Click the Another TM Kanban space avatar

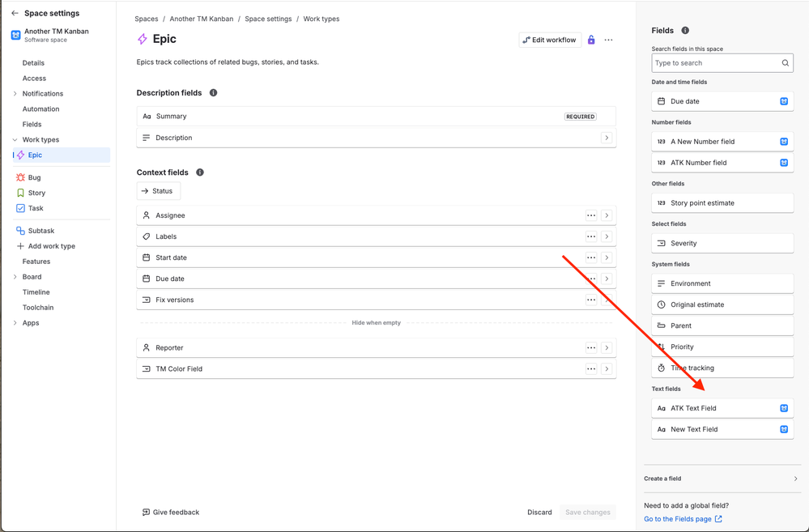click(16, 35)
